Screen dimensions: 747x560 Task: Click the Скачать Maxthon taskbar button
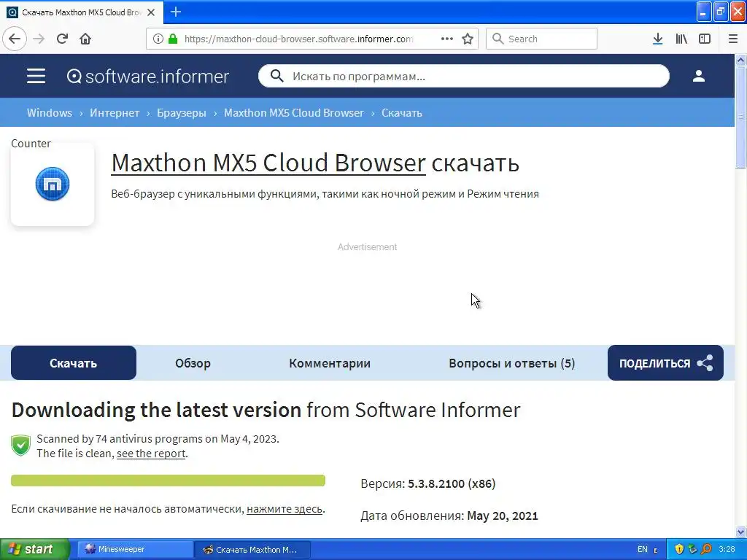[252, 549]
